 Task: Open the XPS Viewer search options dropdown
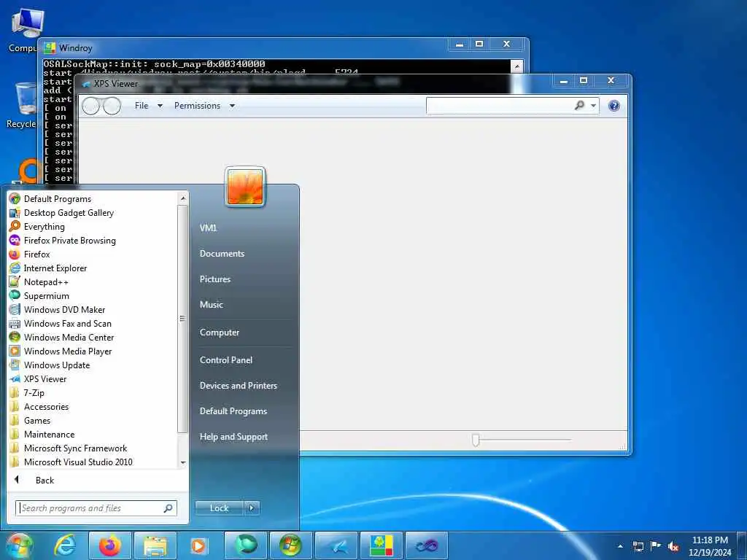[594, 106]
